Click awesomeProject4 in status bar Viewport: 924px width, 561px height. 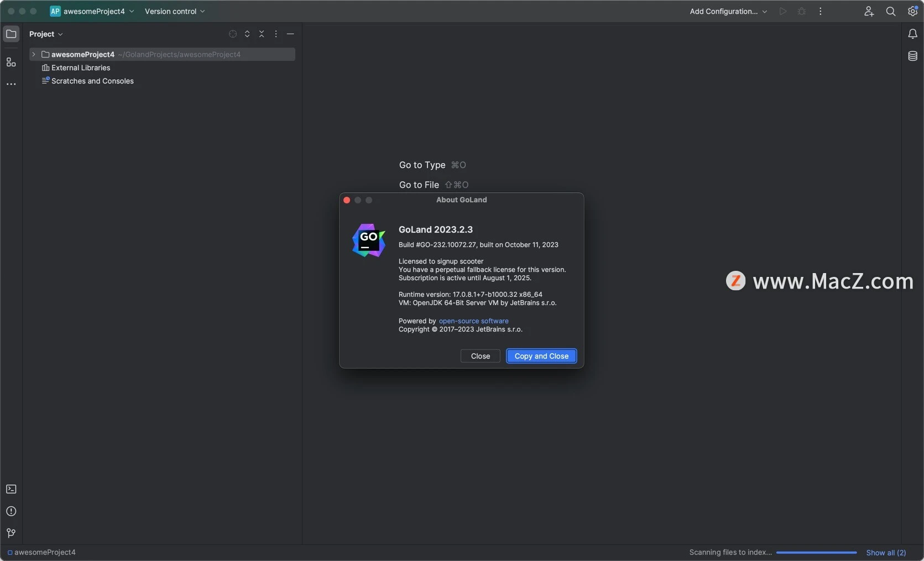coord(41,552)
